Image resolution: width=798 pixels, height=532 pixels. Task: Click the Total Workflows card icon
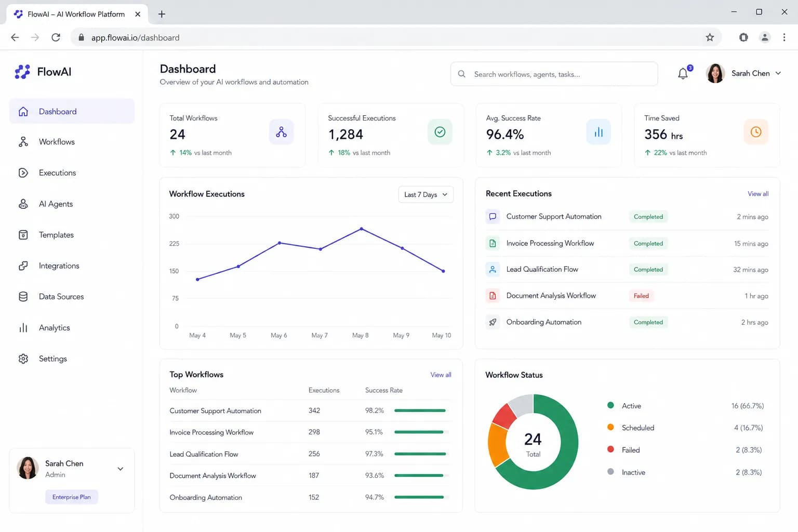281,132
